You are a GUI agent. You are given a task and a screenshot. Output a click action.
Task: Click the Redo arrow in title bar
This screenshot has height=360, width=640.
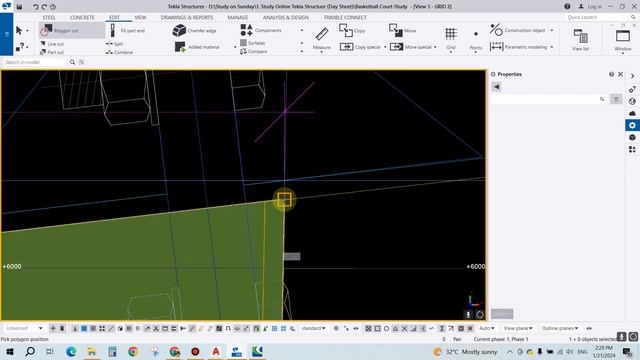pyautogui.click(x=44, y=7)
